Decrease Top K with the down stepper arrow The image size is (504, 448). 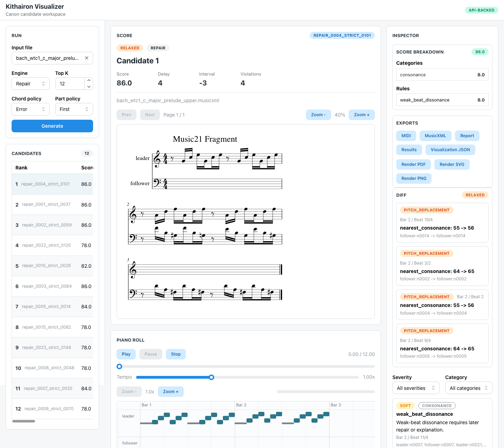coord(89,87)
